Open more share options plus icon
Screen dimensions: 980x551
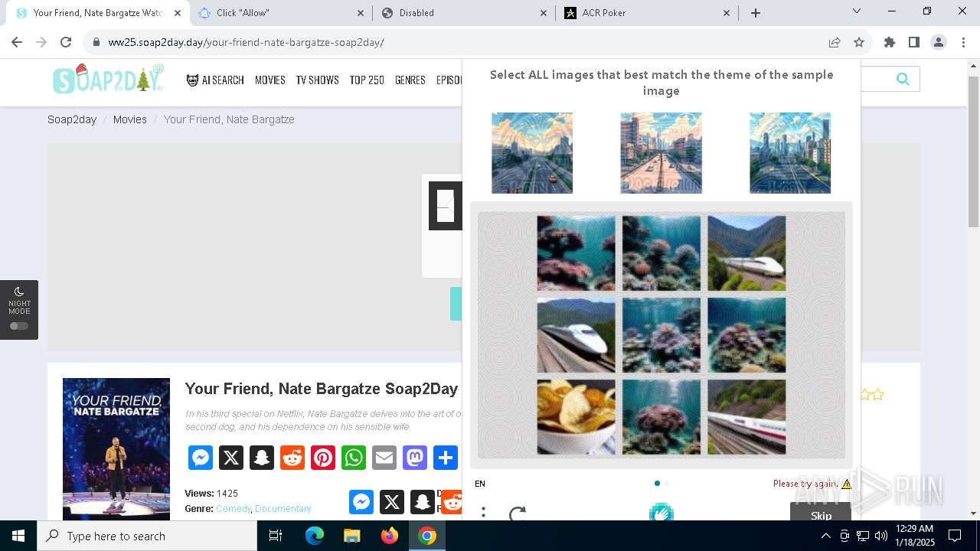pyautogui.click(x=446, y=458)
